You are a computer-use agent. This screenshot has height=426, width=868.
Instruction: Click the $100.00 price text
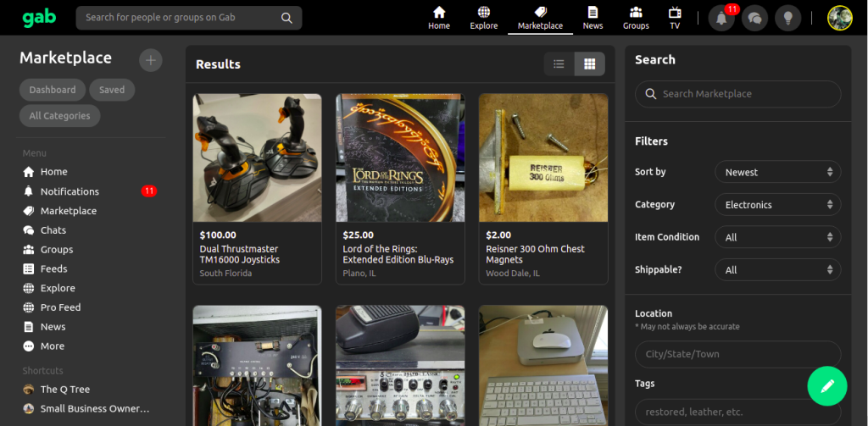tap(218, 235)
